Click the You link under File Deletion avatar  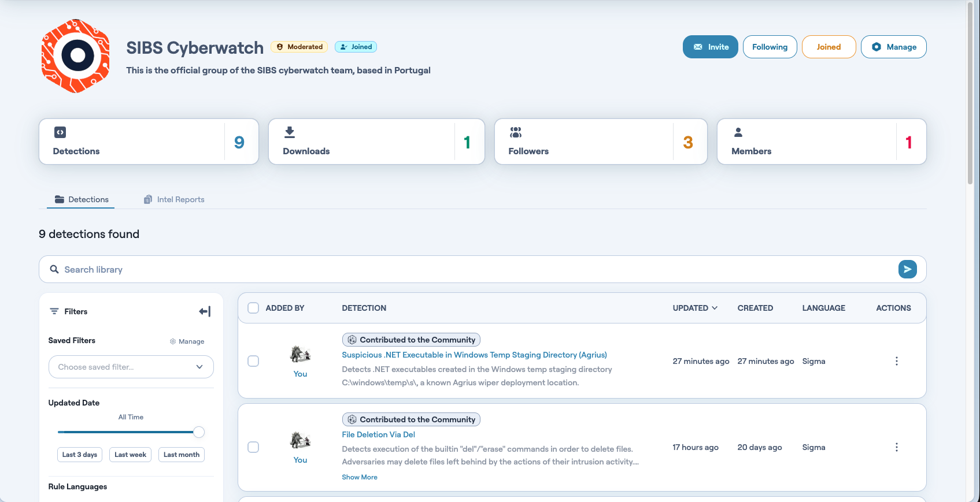(301, 460)
